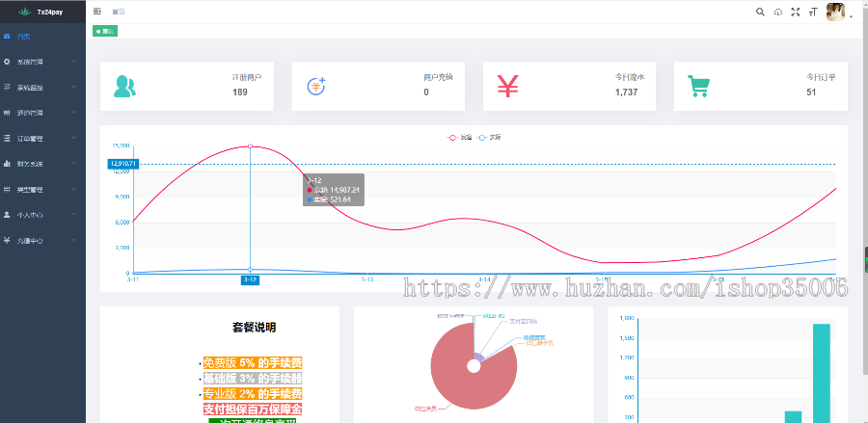Click the 免费版 5% 的手续费 line
Image resolution: width=868 pixels, height=423 pixels.
coord(253,363)
